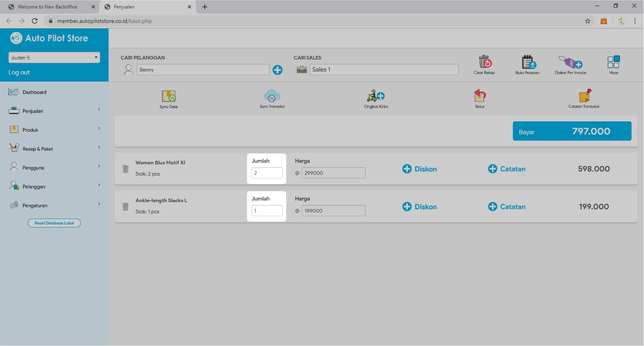Open the outlet-5 dropdown

[54, 58]
